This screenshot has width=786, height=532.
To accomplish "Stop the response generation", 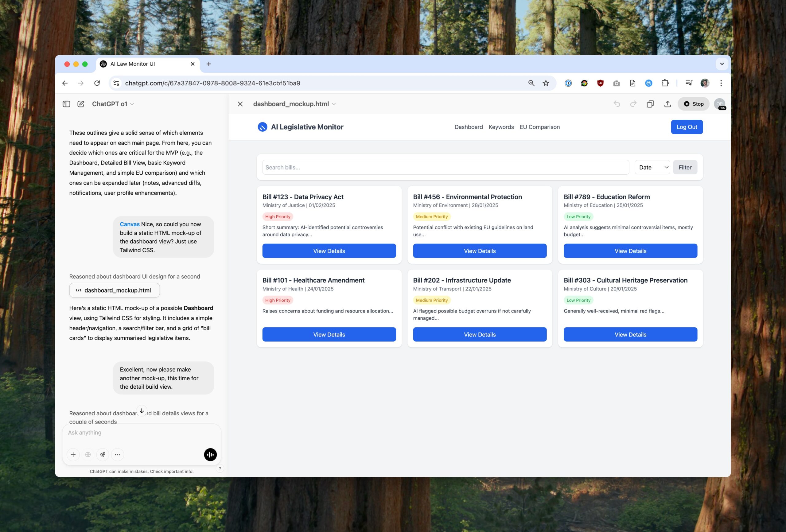I will [x=693, y=104].
